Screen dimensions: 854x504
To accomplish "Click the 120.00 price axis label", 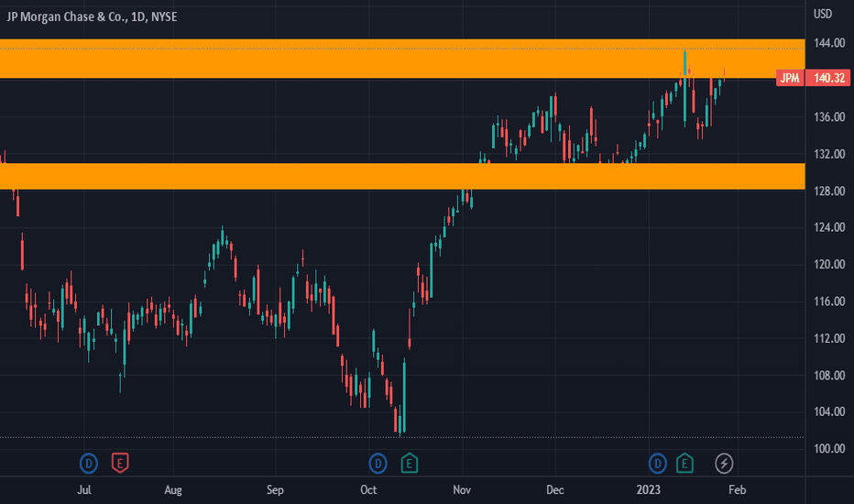I will click(829, 264).
